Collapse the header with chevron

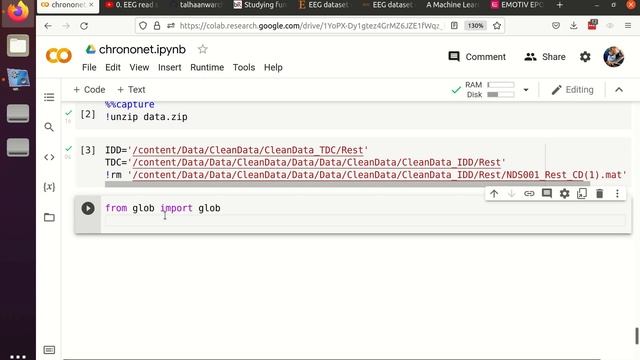click(619, 90)
